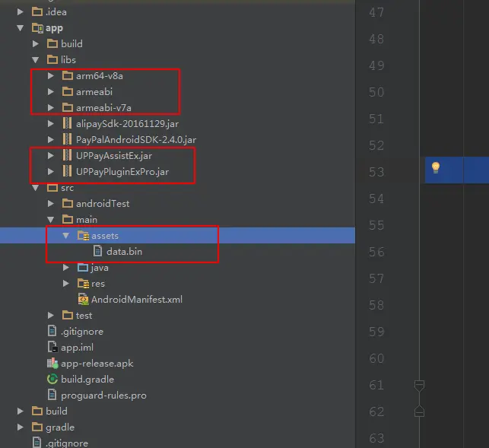Click the app module icon
The image size is (489, 448).
point(37,28)
